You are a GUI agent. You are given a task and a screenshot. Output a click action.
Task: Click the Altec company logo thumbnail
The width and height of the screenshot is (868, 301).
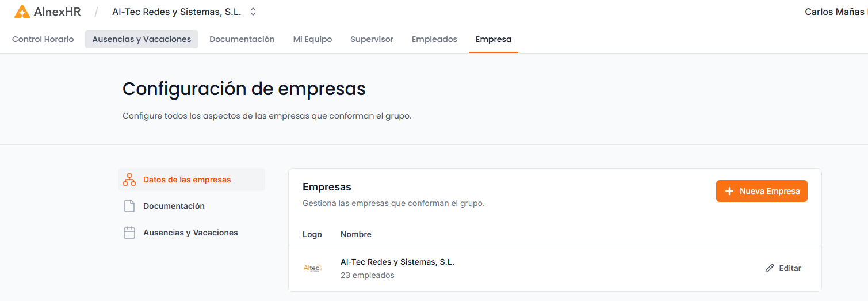(x=312, y=268)
